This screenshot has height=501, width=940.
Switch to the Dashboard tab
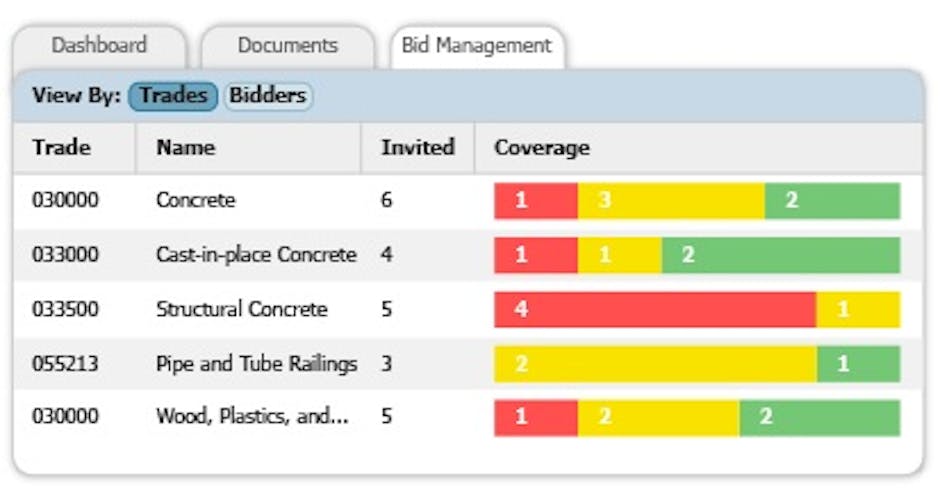pyautogui.click(x=99, y=46)
